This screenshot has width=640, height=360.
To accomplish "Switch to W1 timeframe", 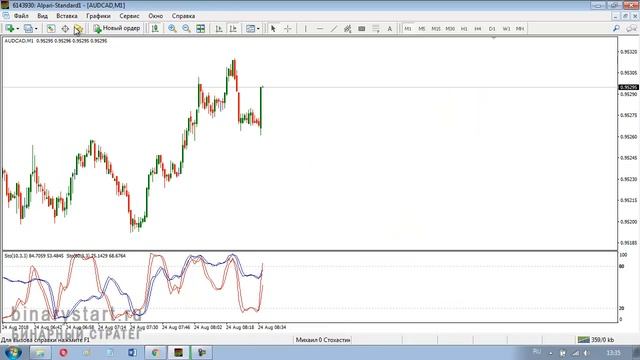I will click(x=506, y=29).
